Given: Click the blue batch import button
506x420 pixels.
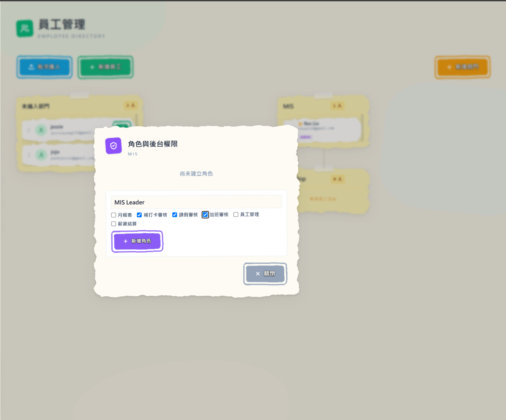Looking at the screenshot, I should [44, 67].
